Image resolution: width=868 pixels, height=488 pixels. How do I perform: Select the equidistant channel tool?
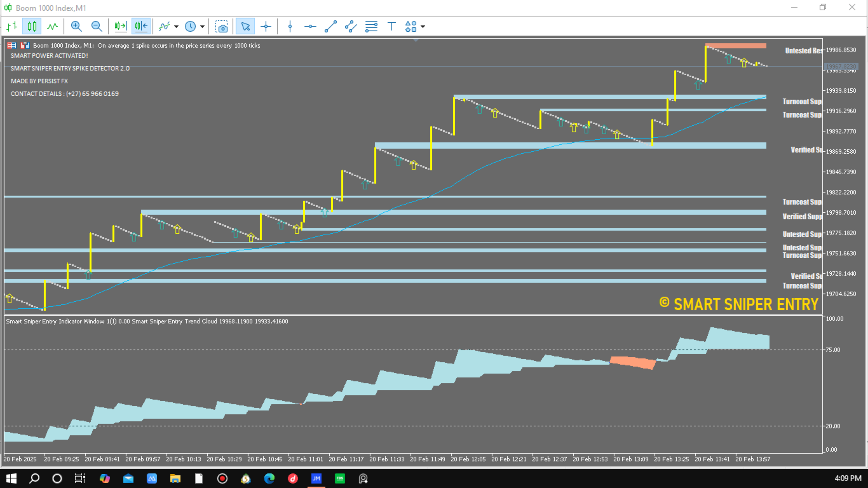tap(351, 26)
